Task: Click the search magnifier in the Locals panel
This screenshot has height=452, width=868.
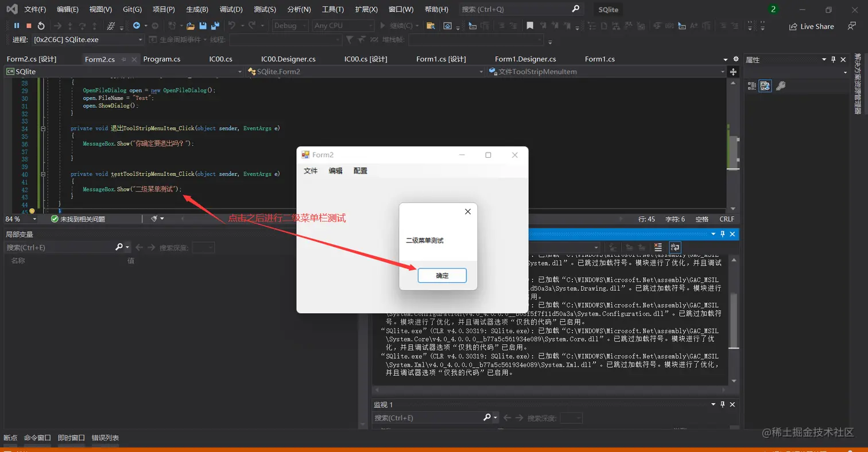Action: [x=119, y=247]
